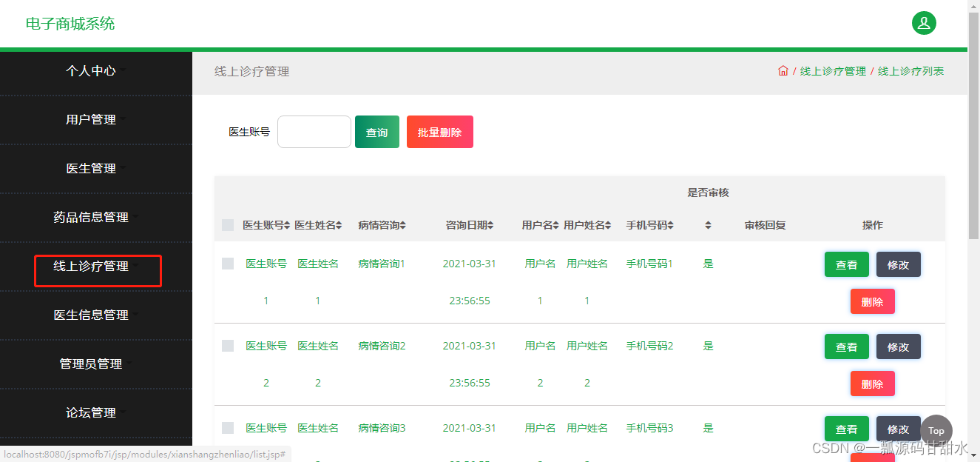Sort by 手机号码 column arrows

coord(671,225)
